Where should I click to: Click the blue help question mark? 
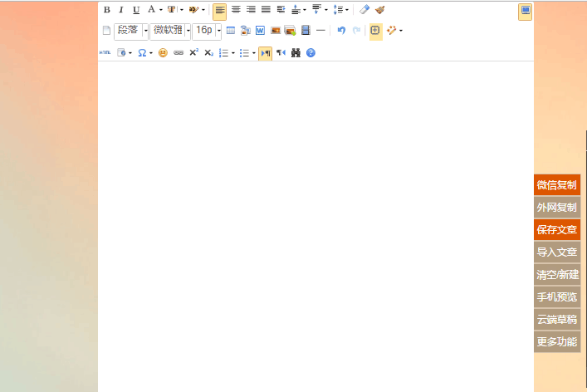point(311,52)
